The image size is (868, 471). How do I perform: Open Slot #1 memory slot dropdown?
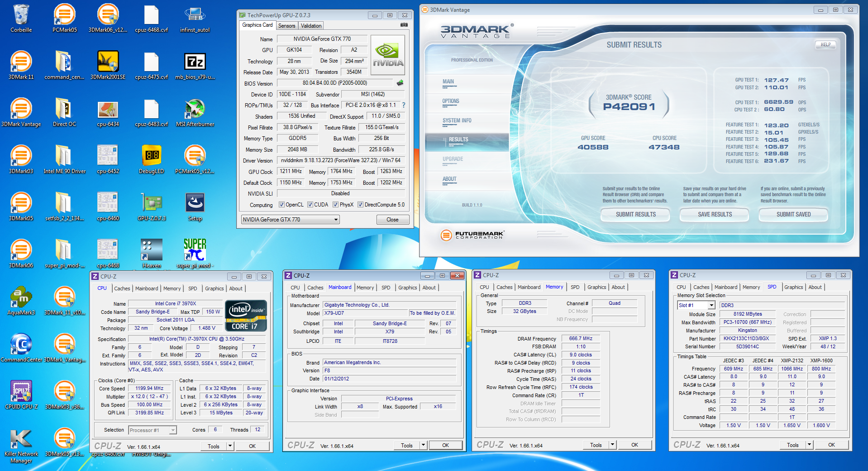tap(696, 305)
